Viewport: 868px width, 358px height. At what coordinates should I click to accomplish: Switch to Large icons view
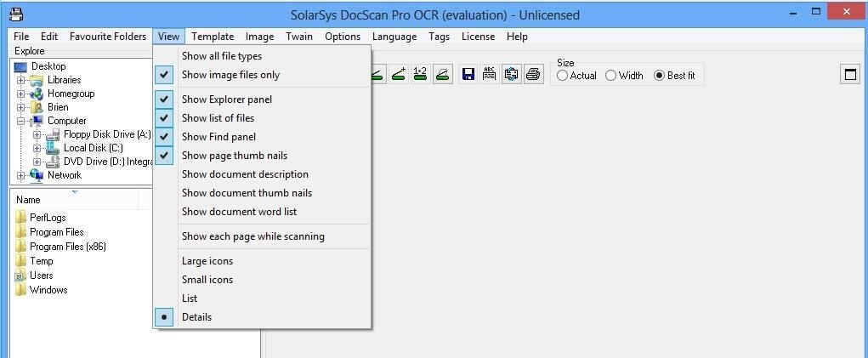[261, 260]
